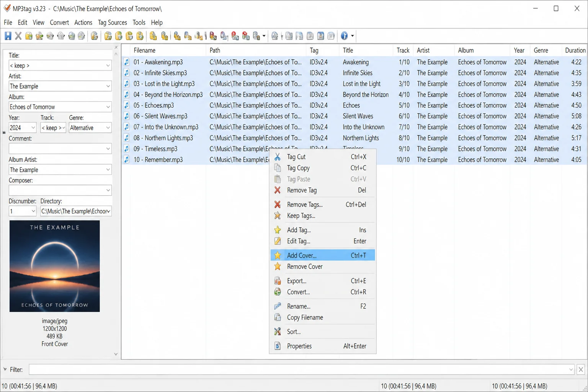Click the icon beside Properties
This screenshot has width=588, height=392.
click(278, 346)
